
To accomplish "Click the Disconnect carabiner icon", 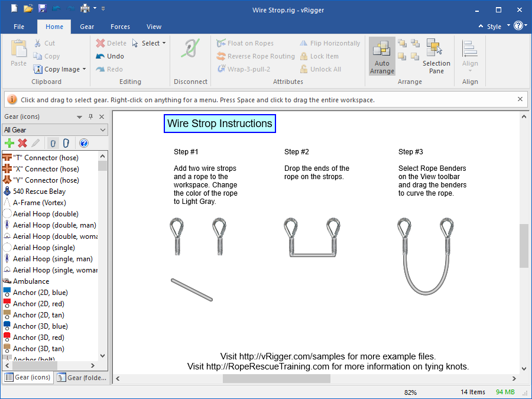I will pyautogui.click(x=190, y=50).
